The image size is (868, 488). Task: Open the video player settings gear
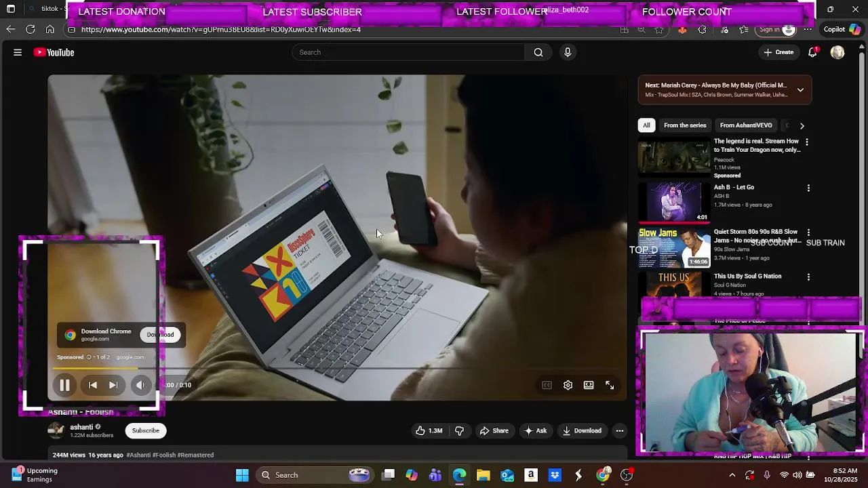568,385
